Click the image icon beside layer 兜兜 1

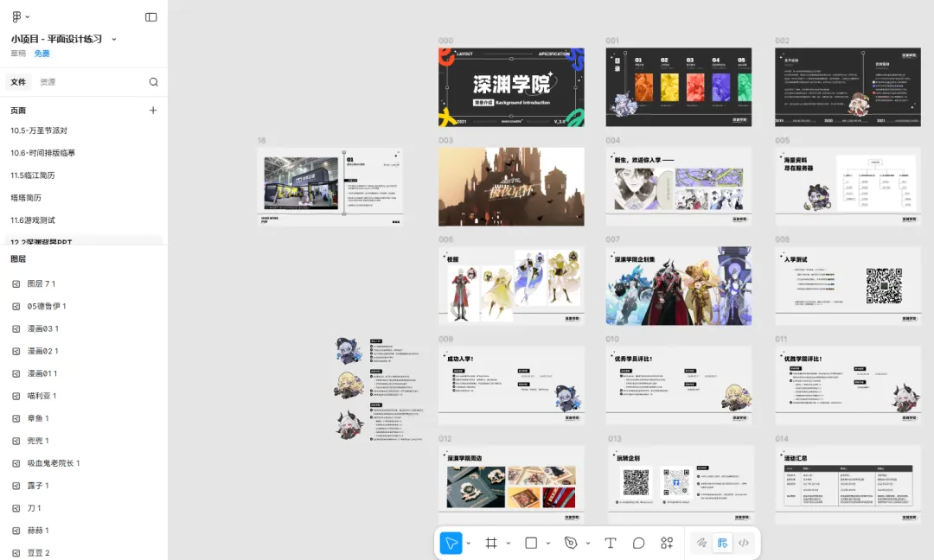click(x=16, y=441)
